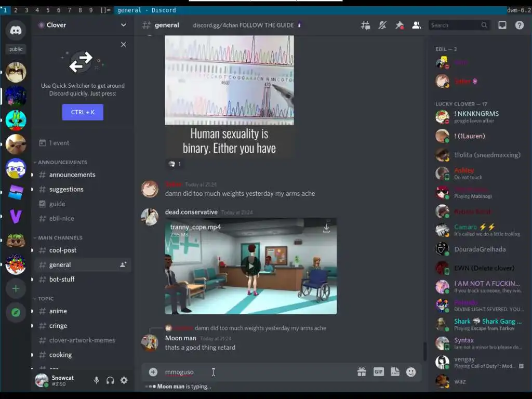Open the Help question mark icon
The width and height of the screenshot is (532, 399).
pyautogui.click(x=520, y=25)
